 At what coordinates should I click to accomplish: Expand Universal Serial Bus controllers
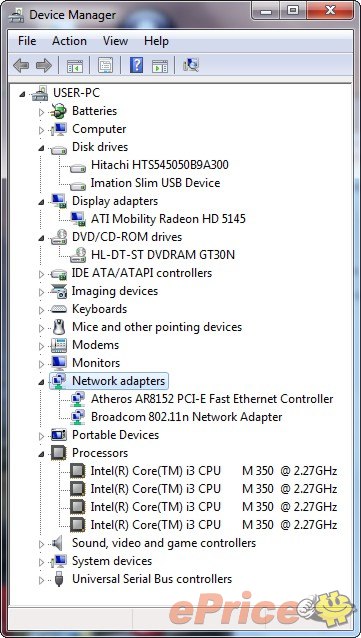pos(41,580)
